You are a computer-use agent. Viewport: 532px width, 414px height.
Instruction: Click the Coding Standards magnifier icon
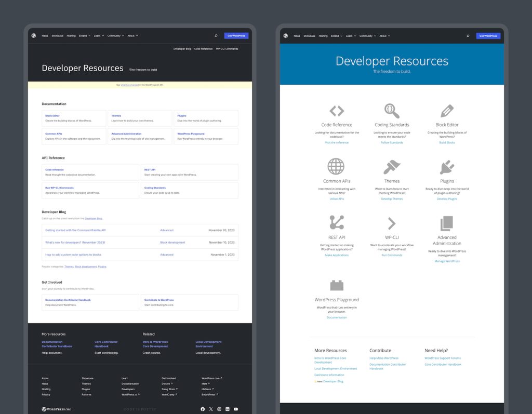click(x=392, y=111)
